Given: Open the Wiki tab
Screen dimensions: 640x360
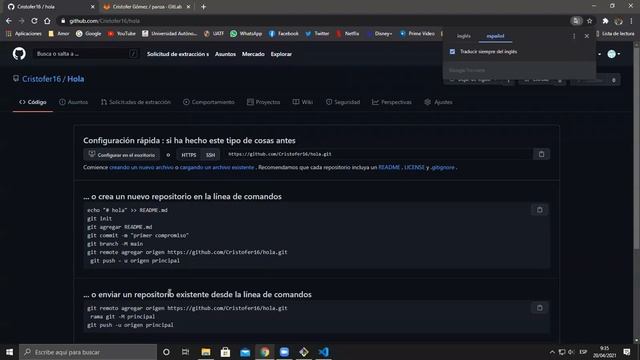Looking at the screenshot, I should point(303,102).
